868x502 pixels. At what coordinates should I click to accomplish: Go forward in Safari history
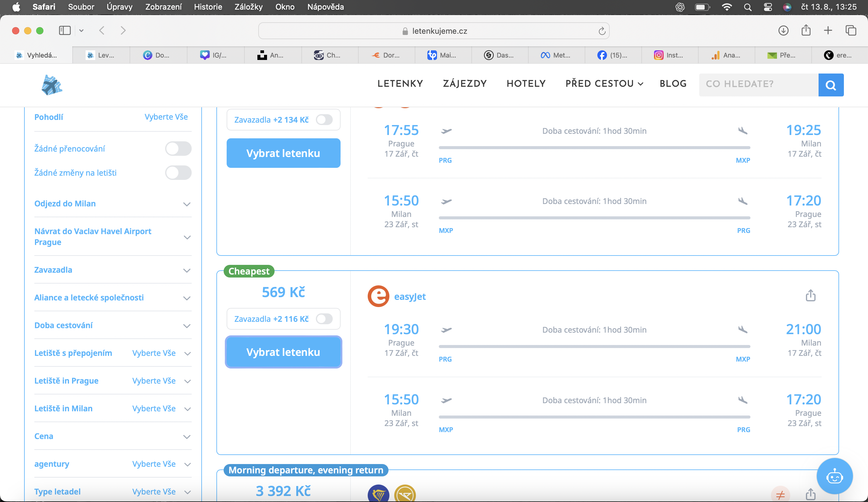click(123, 31)
